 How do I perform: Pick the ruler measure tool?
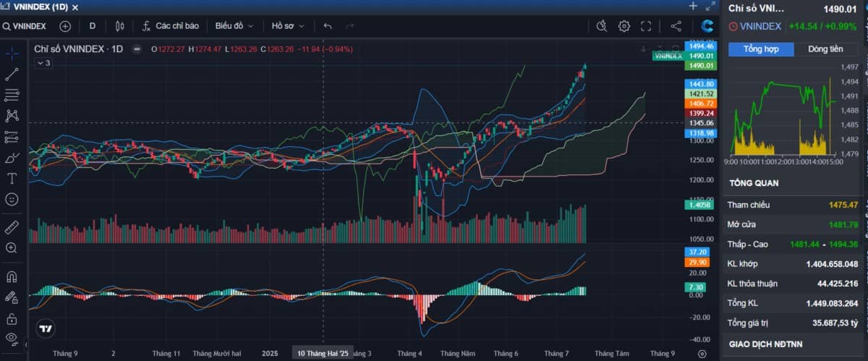tap(12, 227)
